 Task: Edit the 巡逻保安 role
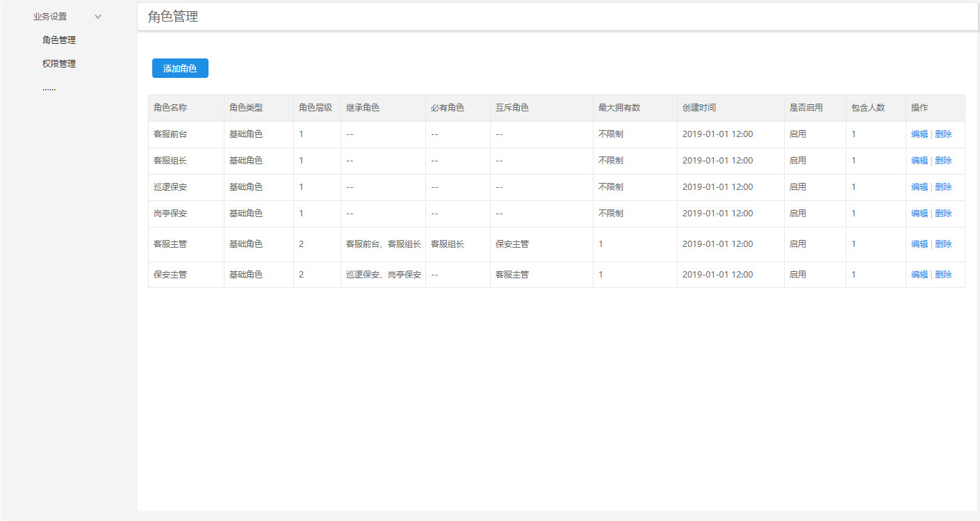tap(919, 186)
